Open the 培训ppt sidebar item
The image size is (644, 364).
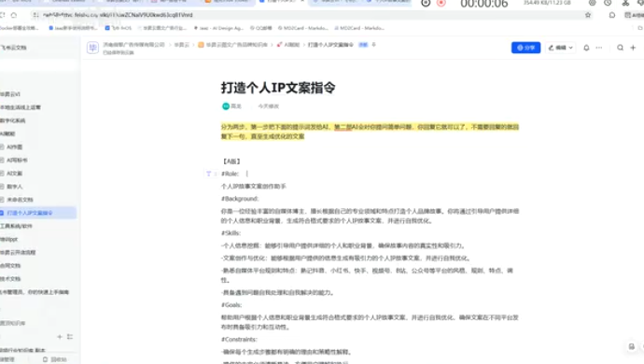pos(9,239)
